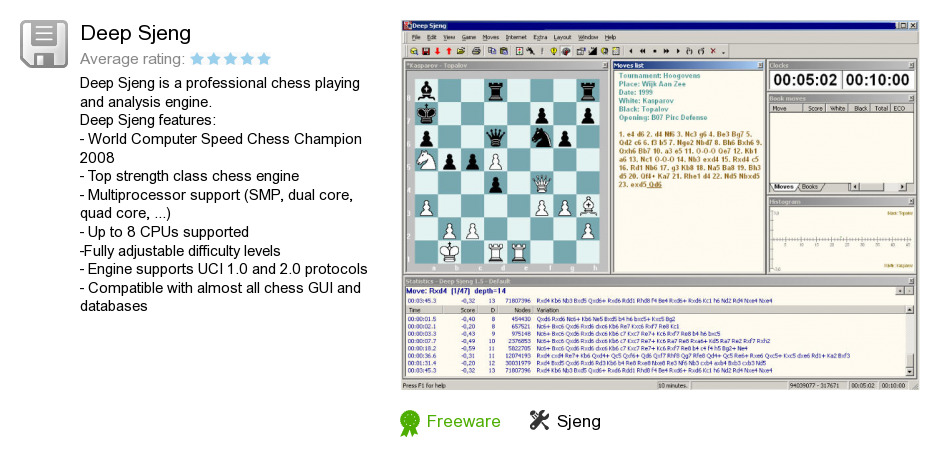
Task: Click the notepad toolbar icon
Action: click(616, 51)
